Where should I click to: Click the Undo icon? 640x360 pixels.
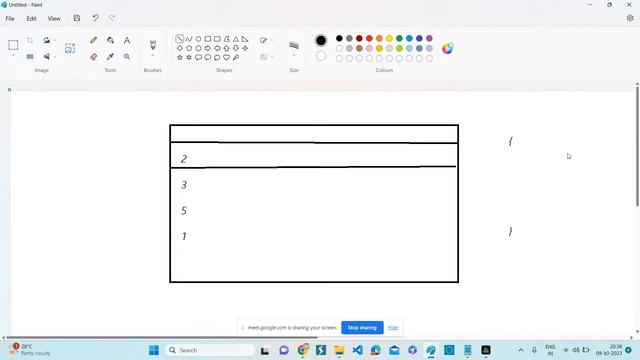pyautogui.click(x=96, y=18)
